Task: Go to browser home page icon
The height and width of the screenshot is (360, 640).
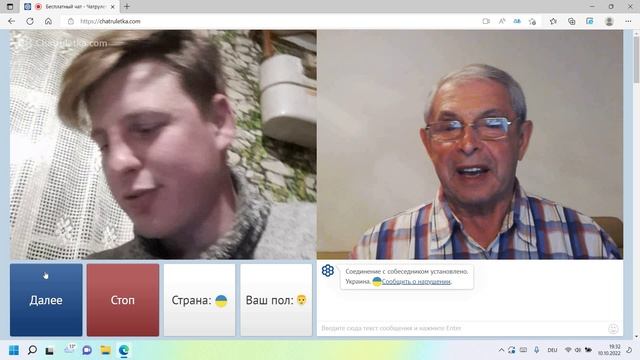Action: point(48,21)
